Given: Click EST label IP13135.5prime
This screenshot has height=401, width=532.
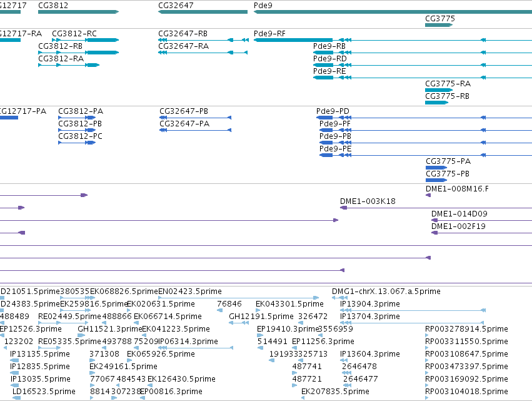Looking at the screenshot, I should click(39, 354).
